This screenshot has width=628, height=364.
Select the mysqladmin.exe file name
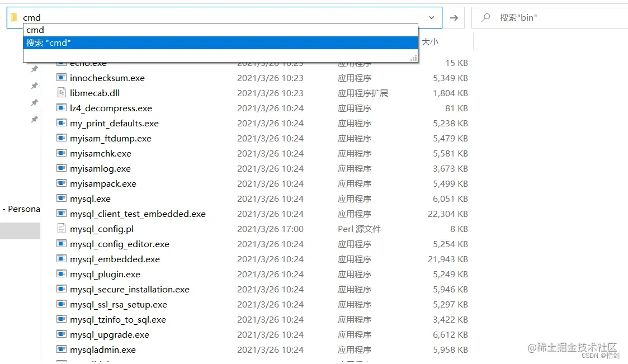click(102, 349)
